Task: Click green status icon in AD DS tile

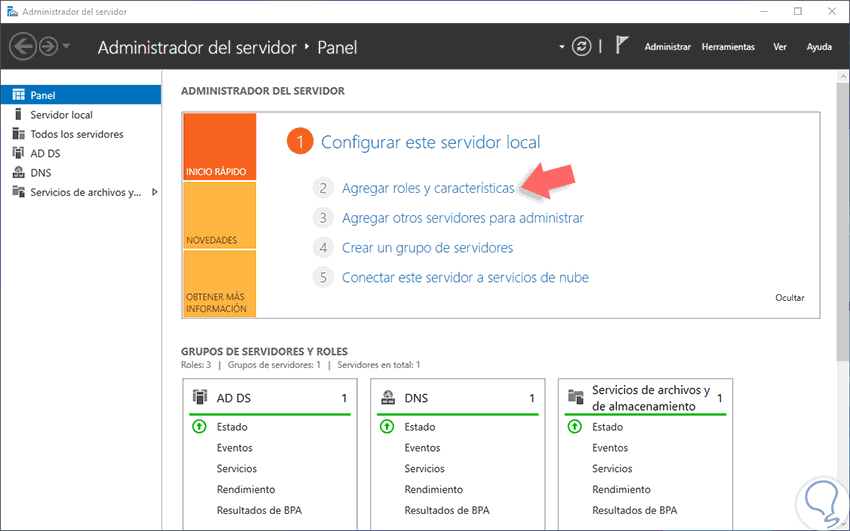Action: tap(199, 427)
